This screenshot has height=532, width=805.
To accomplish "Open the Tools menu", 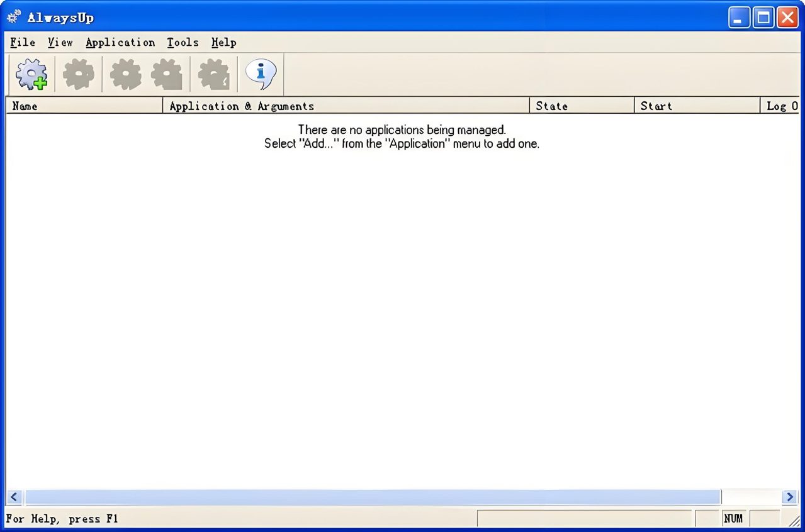I will [183, 42].
